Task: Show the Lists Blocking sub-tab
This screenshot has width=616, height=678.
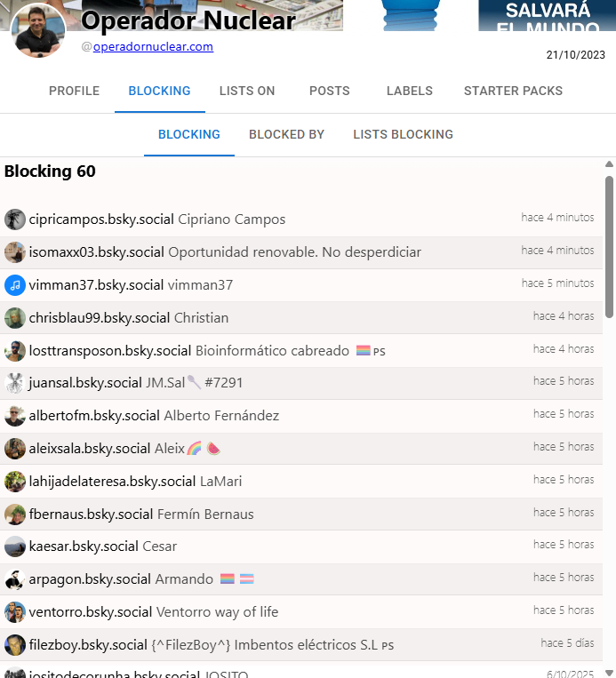Action: click(403, 135)
